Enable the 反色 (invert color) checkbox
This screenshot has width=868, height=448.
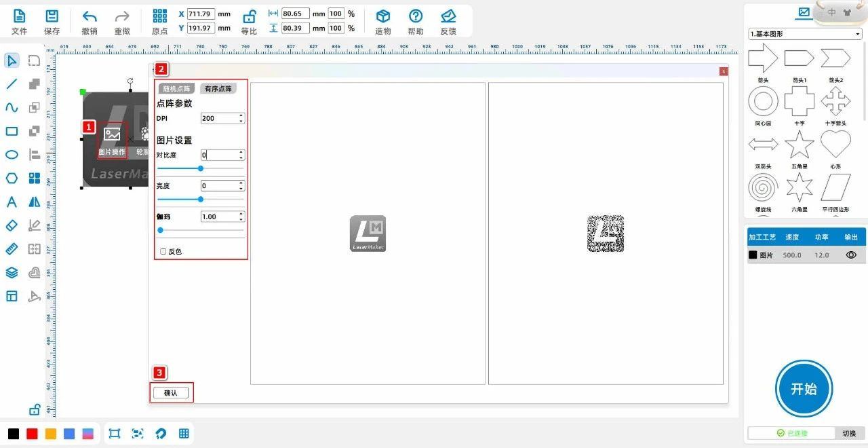163,252
